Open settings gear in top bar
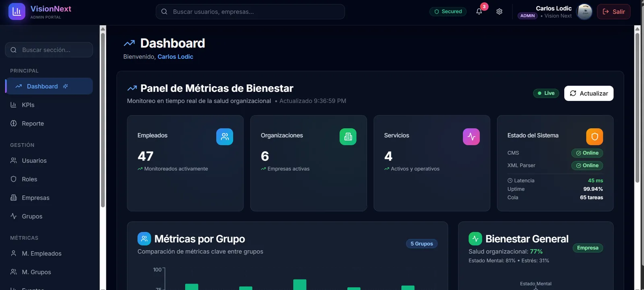Screen dimensions: 644x290 500,12
